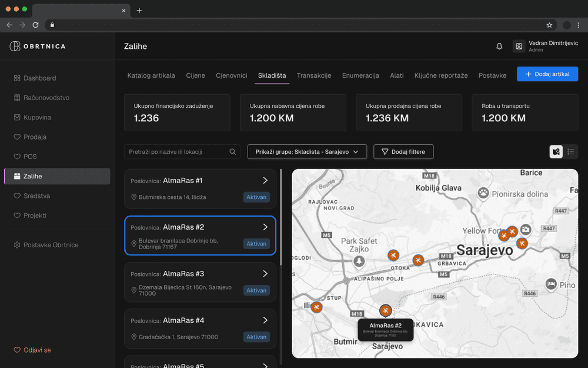Click the Park Safet Zajko map marker

click(359, 261)
